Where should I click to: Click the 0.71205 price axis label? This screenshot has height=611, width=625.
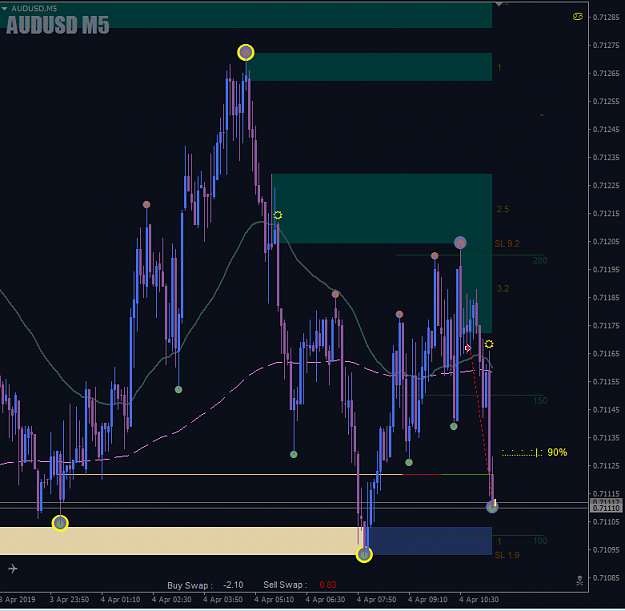click(x=606, y=242)
